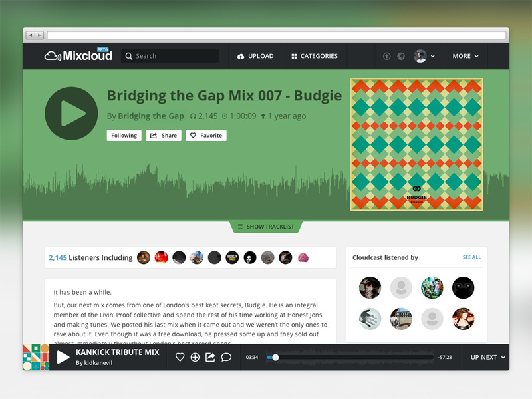Open the CATEGORIES menu
532x399 pixels.
[315, 56]
